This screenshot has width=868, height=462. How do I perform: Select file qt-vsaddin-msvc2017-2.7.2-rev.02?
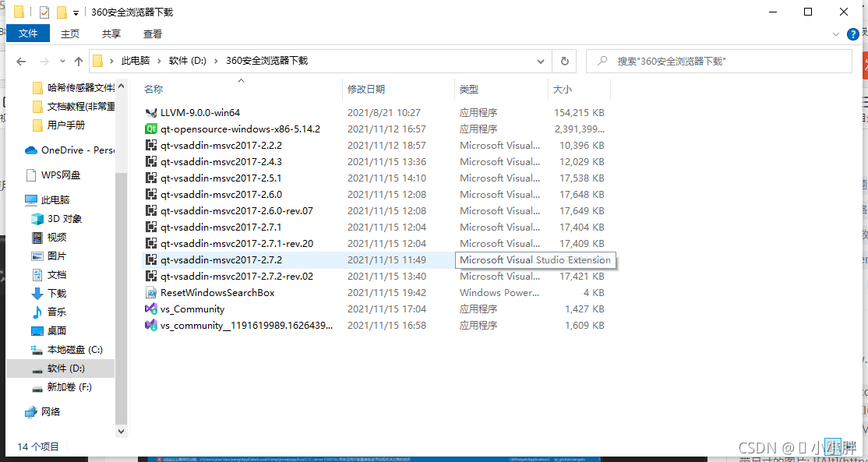click(237, 276)
